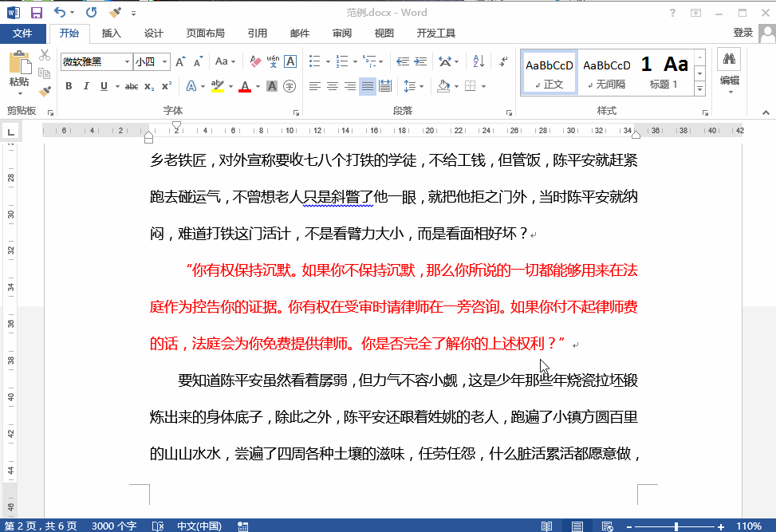Copy the selection using the copy icon
The image size is (776, 532).
45,73
